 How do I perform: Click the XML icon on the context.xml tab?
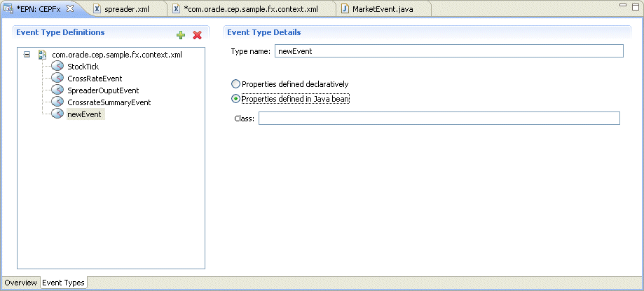point(176,9)
